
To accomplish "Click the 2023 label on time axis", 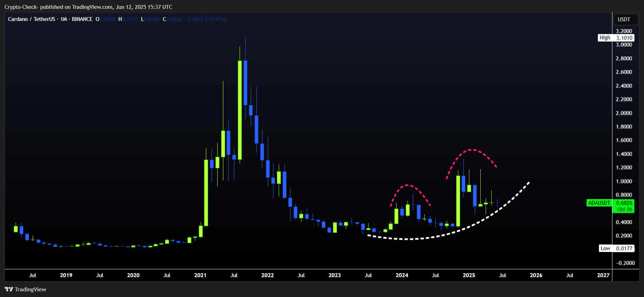I will [334, 275].
